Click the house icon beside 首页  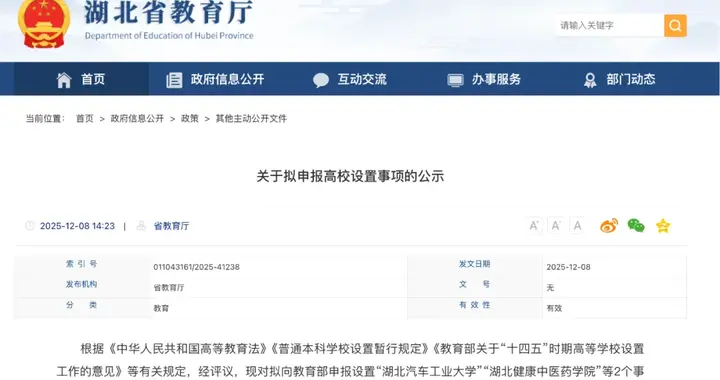coord(64,80)
